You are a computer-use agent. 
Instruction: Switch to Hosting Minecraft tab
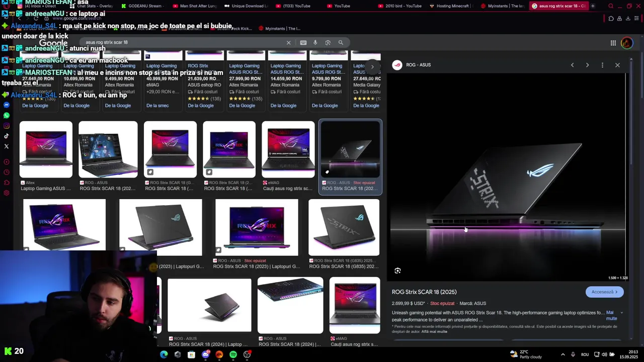[450, 6]
